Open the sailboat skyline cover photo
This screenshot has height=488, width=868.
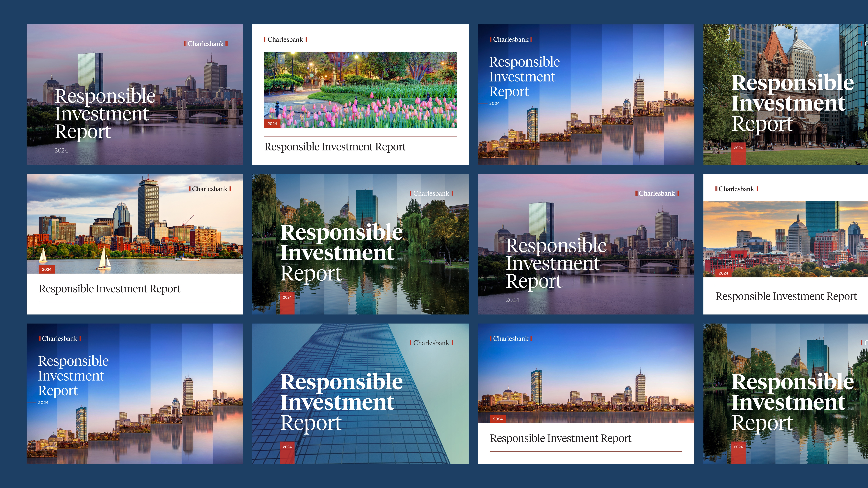(x=135, y=224)
